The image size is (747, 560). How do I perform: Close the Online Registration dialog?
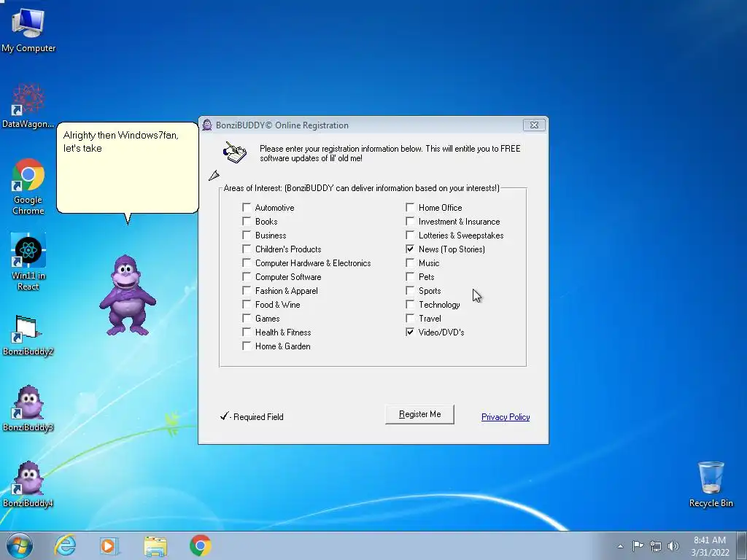(x=534, y=125)
